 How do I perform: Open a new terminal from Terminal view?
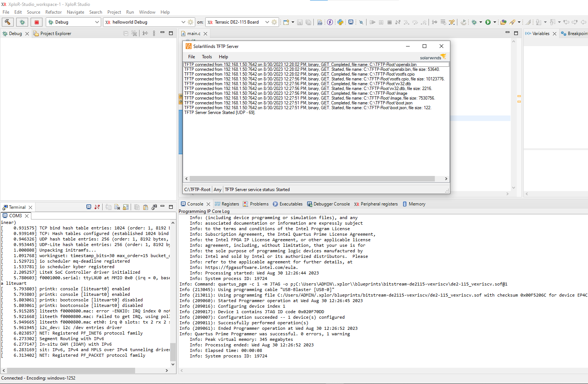click(89, 207)
